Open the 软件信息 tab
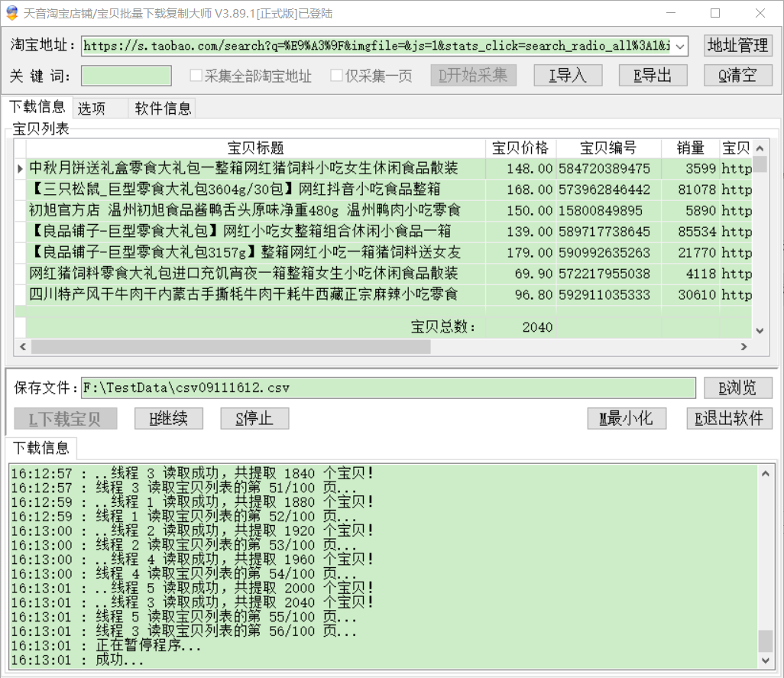Viewport: 784px width, 678px height. coord(163,109)
